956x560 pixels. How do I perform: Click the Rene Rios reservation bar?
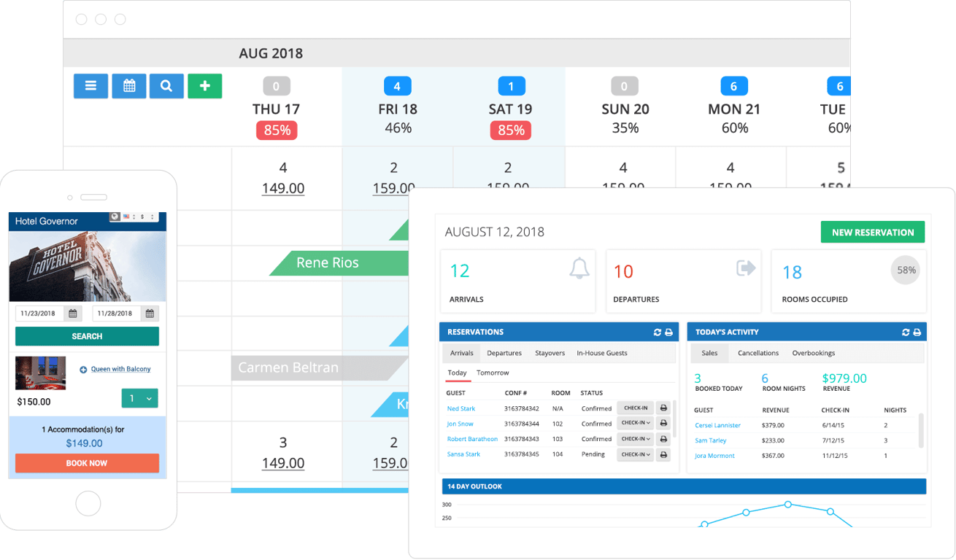339,262
